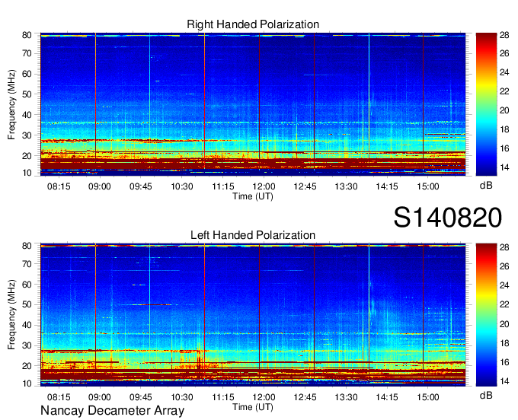518x420 pixels.
Task: Click the 14:15 tick on Right Handed time axis
Action: click(387, 186)
